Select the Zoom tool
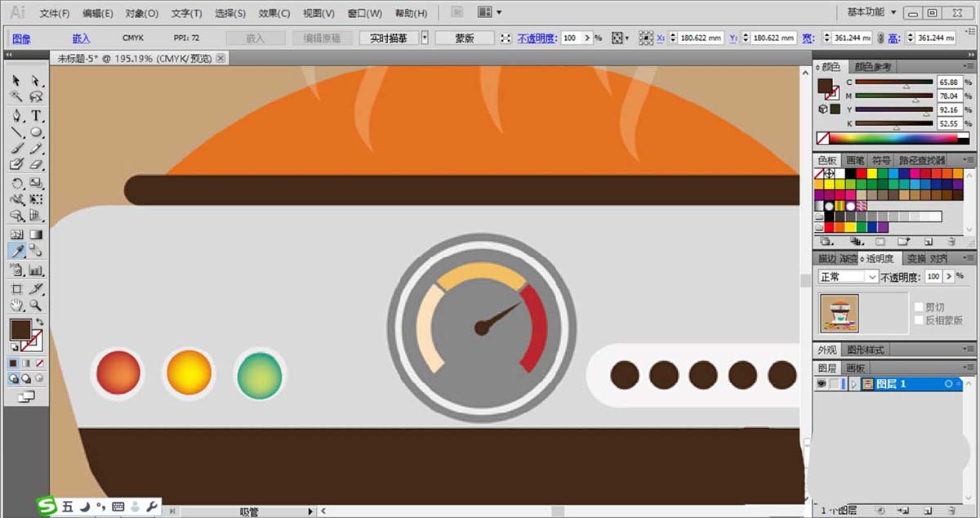980x518 pixels. pyautogui.click(x=36, y=306)
